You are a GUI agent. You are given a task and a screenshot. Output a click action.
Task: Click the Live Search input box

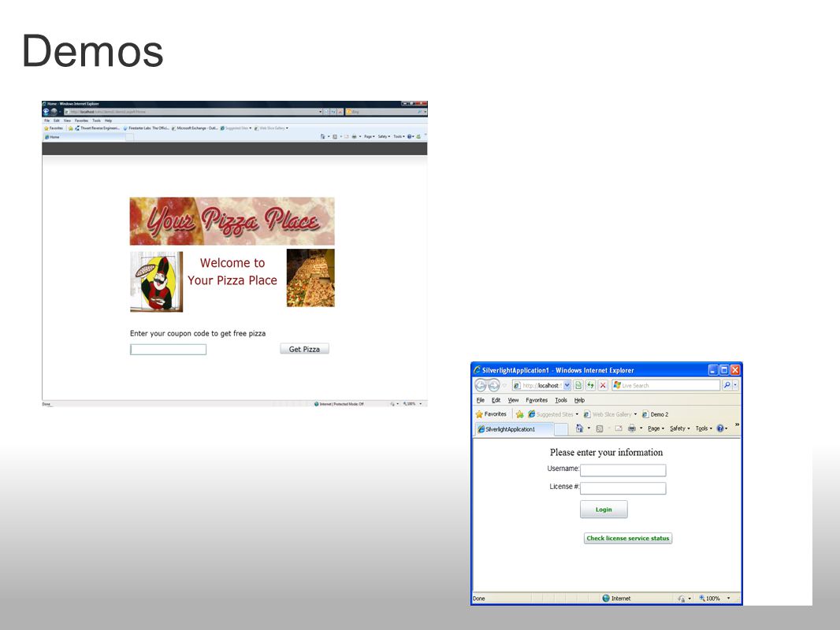coord(667,385)
